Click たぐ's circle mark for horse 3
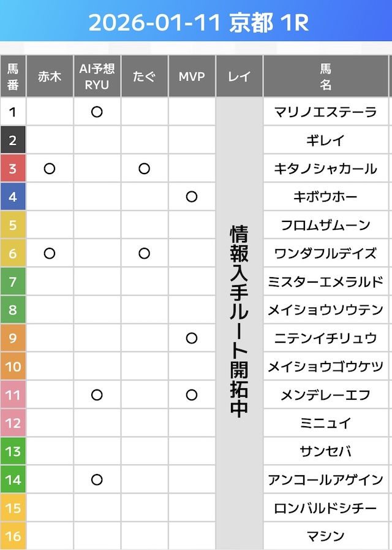This screenshot has width=392, height=550. (144, 169)
